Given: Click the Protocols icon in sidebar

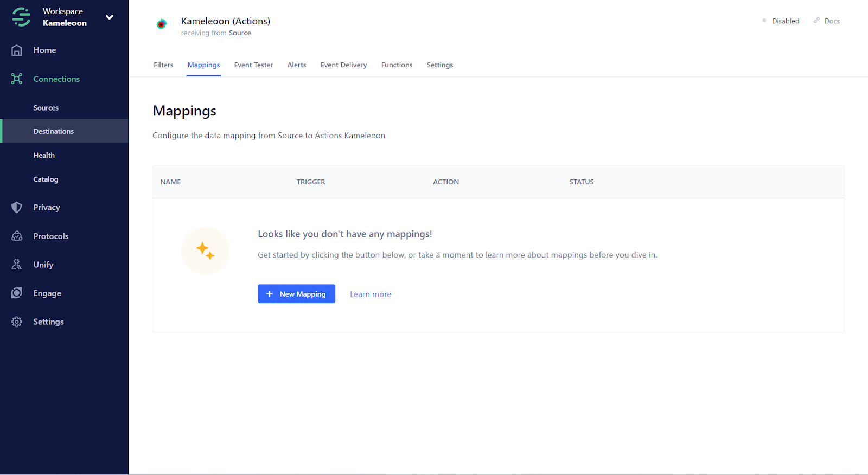Looking at the screenshot, I should click(x=17, y=236).
